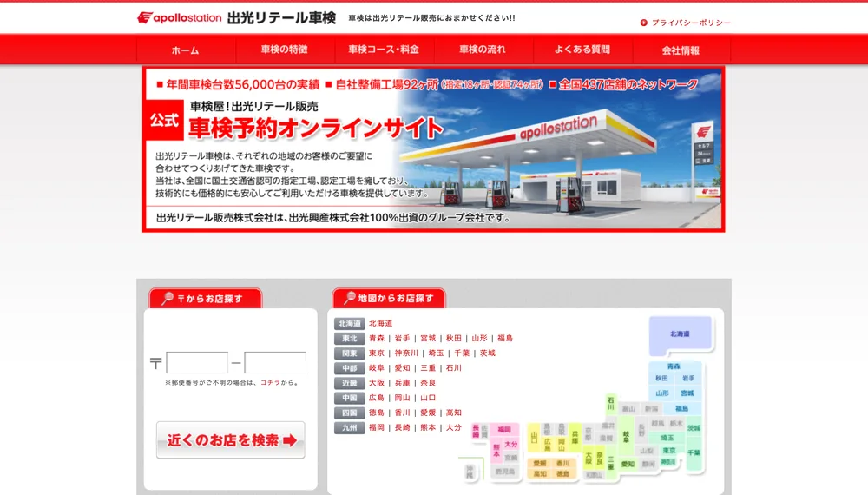Choose 山形 in the red prefecture list
Image resolution: width=868 pixels, height=495 pixels.
click(x=479, y=339)
